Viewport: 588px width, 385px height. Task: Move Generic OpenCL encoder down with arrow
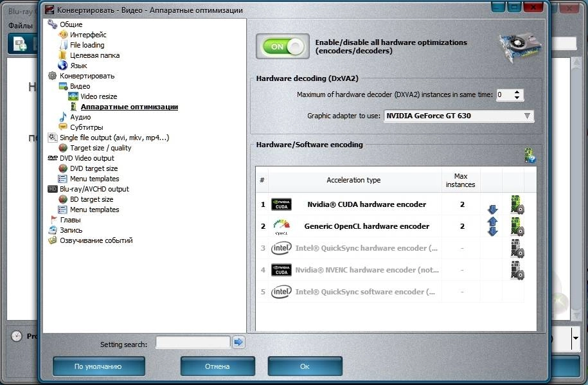pyautogui.click(x=493, y=231)
